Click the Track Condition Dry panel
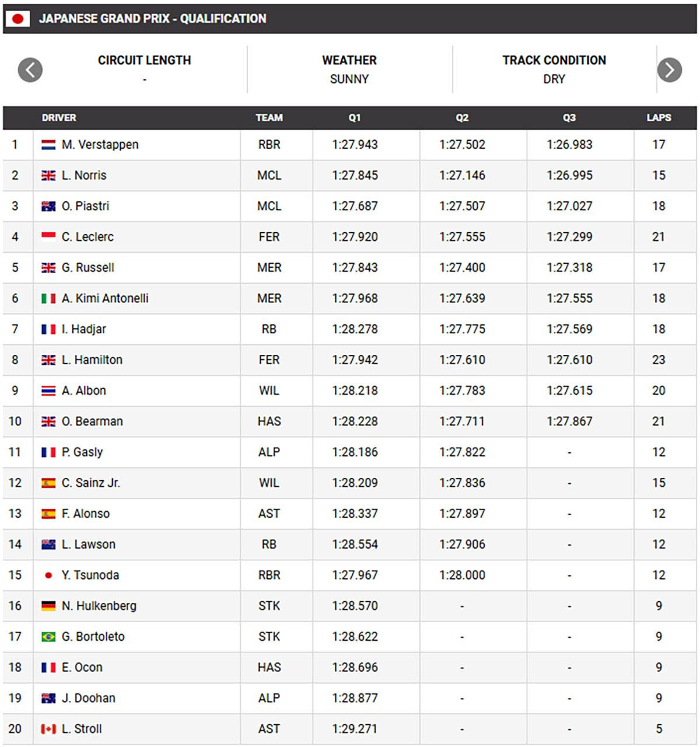This screenshot has height=747, width=700. coord(554,69)
